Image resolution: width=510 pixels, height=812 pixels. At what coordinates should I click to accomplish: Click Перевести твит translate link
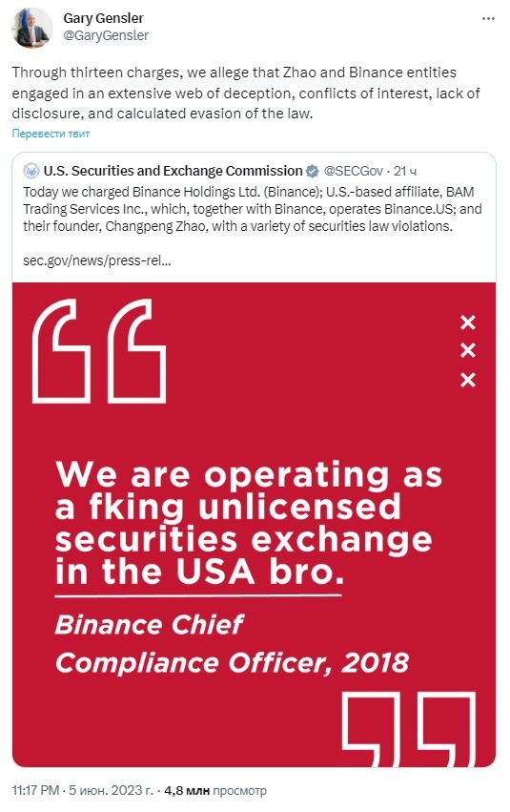tap(51, 134)
